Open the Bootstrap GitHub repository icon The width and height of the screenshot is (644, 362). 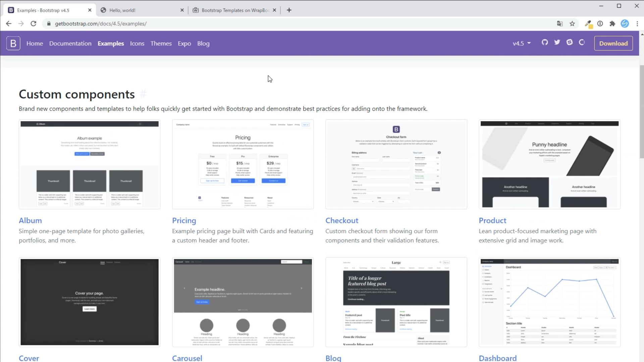point(545,42)
